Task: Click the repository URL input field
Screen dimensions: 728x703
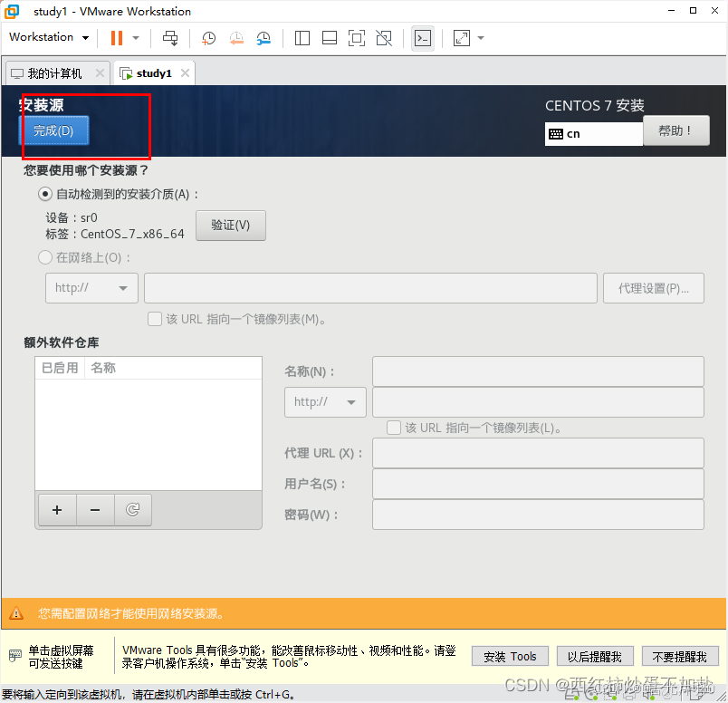Action: 538,402
